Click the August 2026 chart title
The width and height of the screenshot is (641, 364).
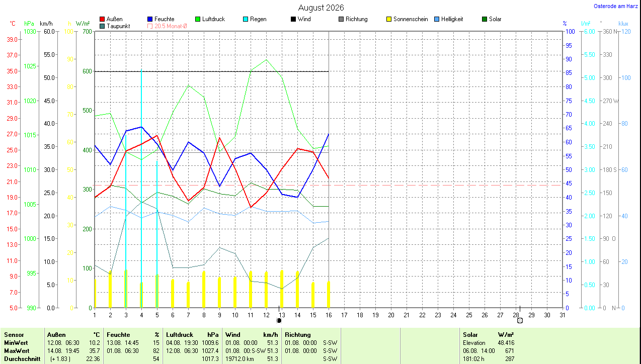[321, 8]
